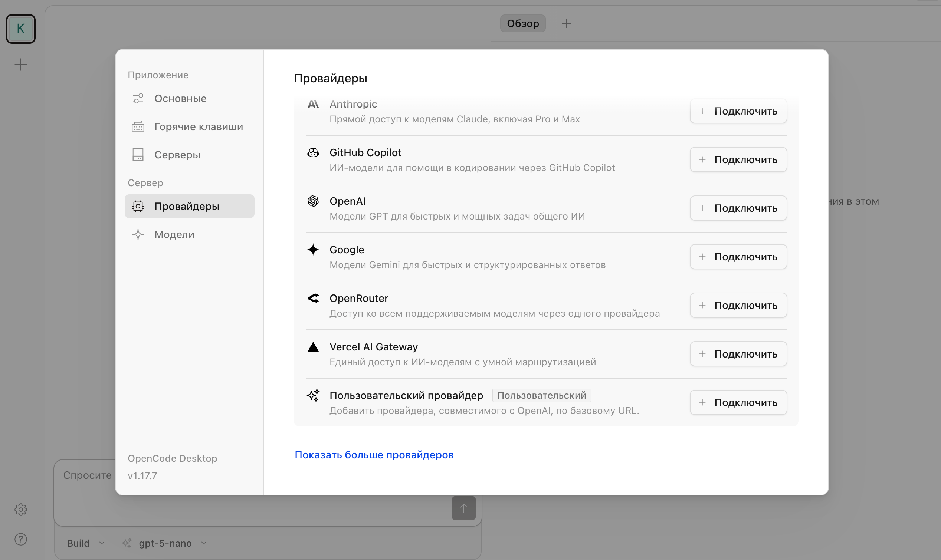Switch to the Обзор tab
The image size is (941, 560).
[523, 23]
